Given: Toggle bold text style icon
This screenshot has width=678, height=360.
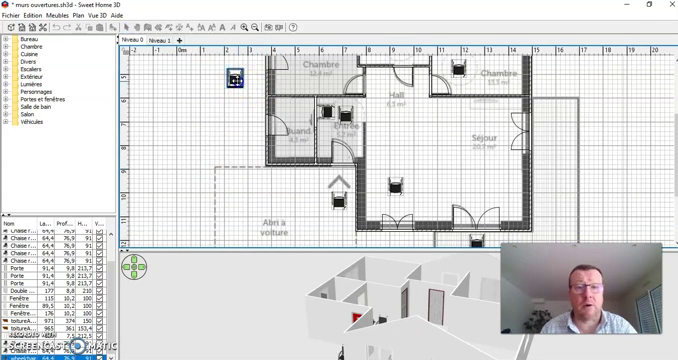Looking at the screenshot, I should click(x=222, y=27).
